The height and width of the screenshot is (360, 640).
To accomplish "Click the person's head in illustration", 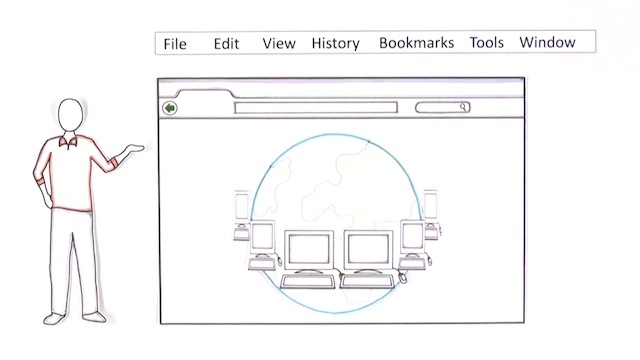I will pyautogui.click(x=71, y=115).
